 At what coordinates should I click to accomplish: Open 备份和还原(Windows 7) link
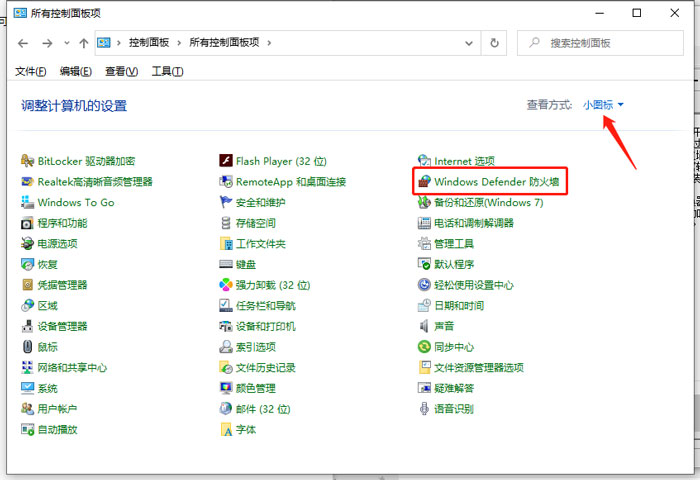pos(488,203)
